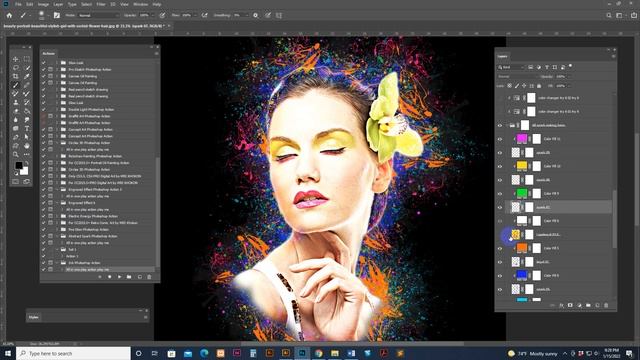Expand Double Light Photoshop Action set
This screenshot has width=640, height=360.
click(57, 109)
